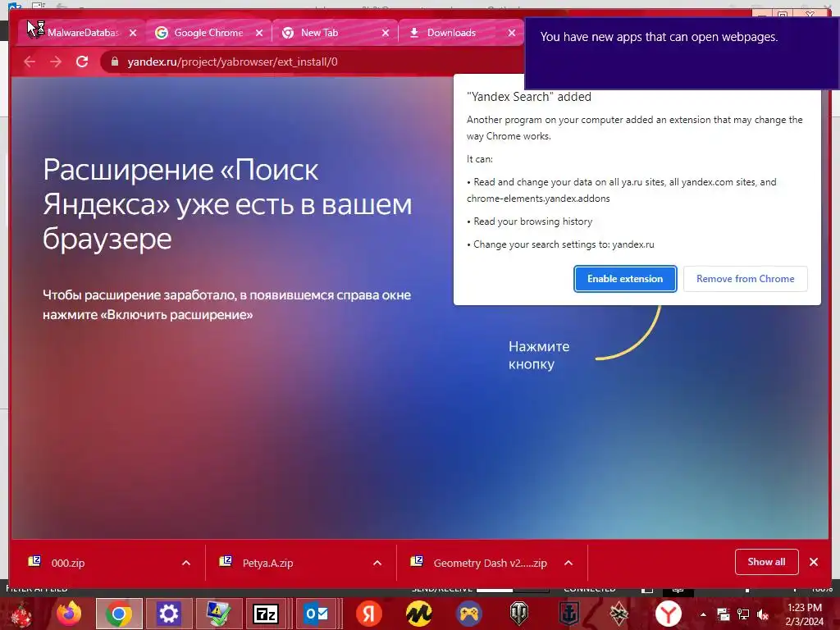The height and width of the screenshot is (630, 840).
Task: Open the Geometry Dash zip download
Action: click(491, 563)
